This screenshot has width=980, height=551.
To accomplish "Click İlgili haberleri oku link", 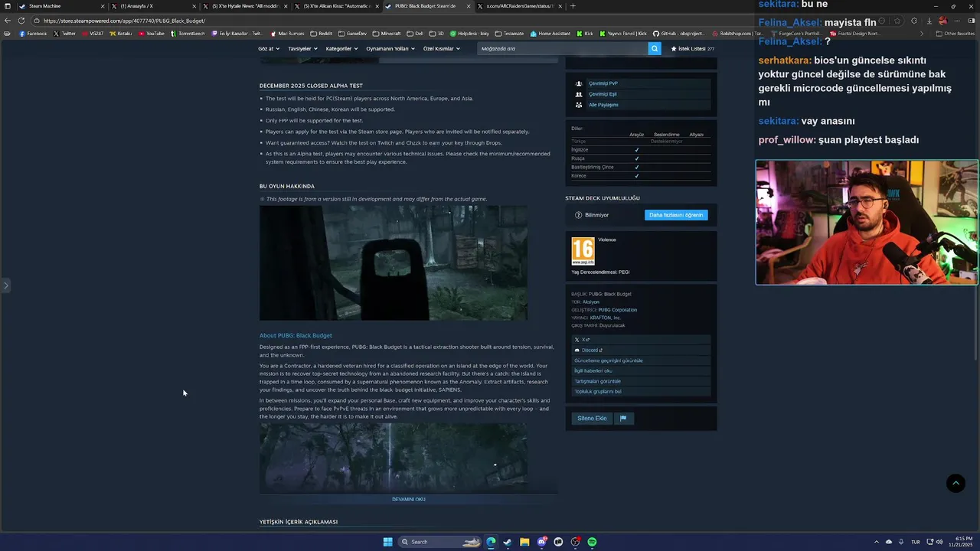I will pos(641,371).
